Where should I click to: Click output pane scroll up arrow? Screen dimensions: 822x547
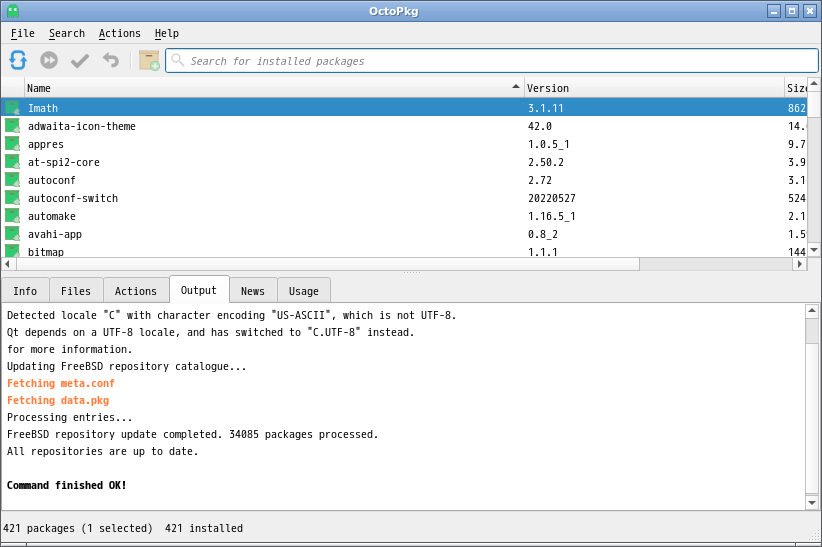[812, 311]
